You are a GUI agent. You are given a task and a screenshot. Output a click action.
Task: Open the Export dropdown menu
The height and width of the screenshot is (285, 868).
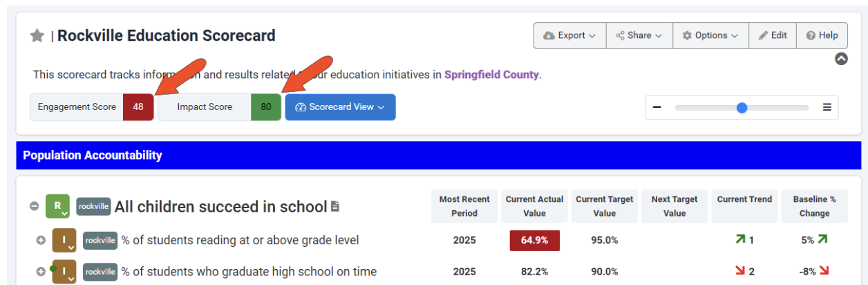569,35
